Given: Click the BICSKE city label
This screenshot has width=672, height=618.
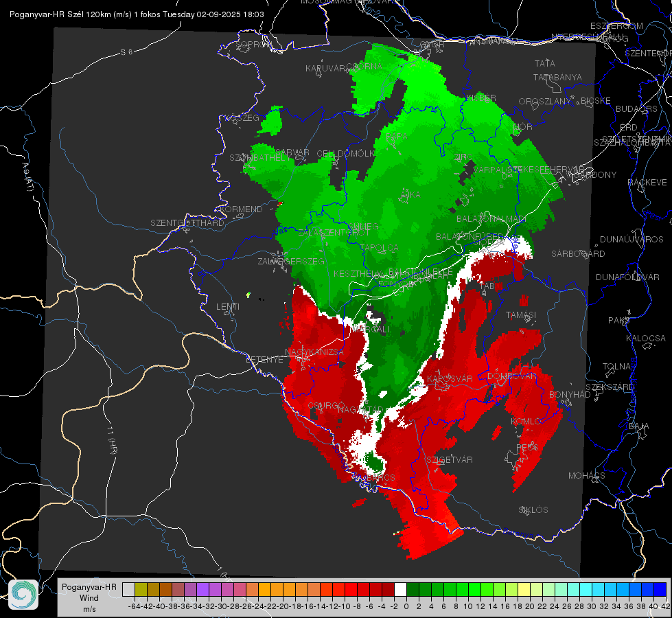Looking at the screenshot, I should [596, 101].
